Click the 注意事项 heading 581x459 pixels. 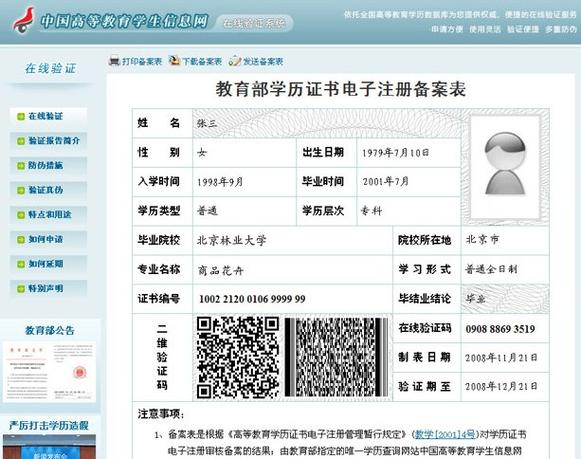(x=161, y=414)
